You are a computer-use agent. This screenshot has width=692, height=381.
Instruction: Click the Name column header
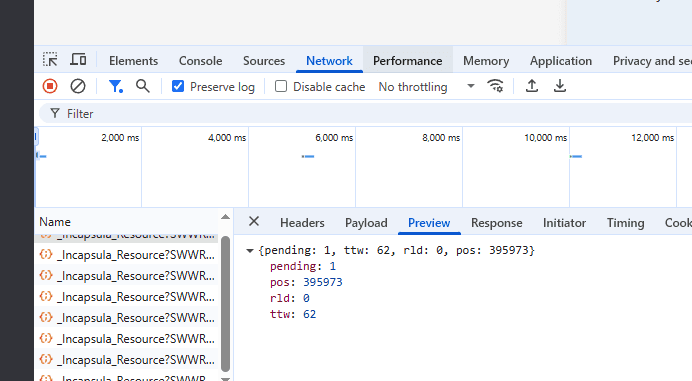[55, 222]
